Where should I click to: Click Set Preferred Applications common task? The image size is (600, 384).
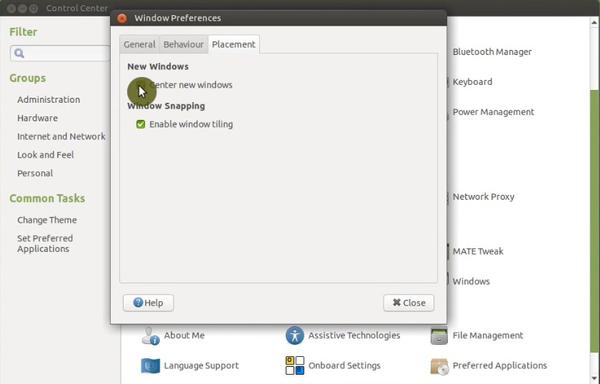coord(45,243)
